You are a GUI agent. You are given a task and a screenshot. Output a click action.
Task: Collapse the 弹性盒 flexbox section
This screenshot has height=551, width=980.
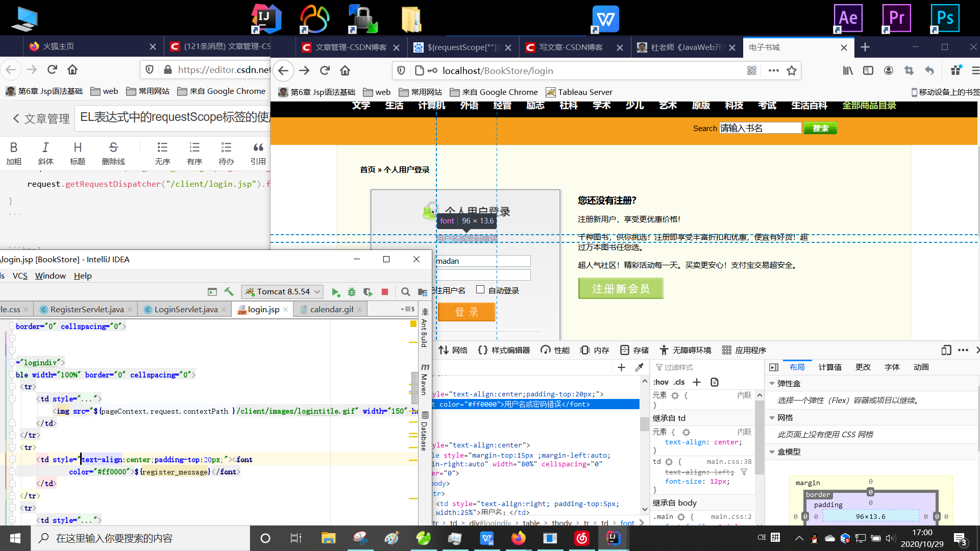coord(772,383)
